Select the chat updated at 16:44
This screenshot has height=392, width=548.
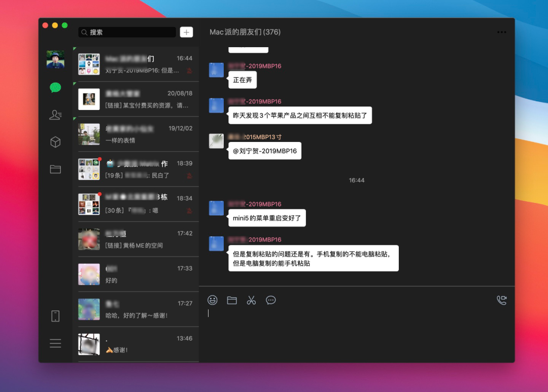tap(136, 64)
